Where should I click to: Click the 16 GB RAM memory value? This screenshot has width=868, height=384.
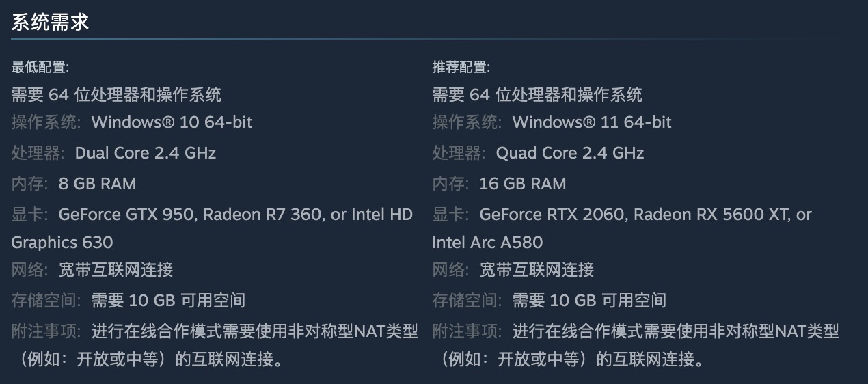click(523, 184)
